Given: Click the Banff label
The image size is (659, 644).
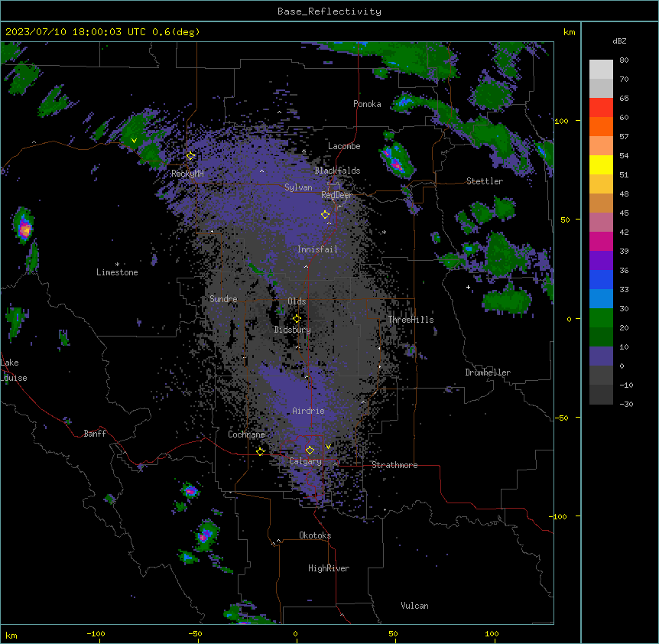Looking at the screenshot, I should pos(95,434).
